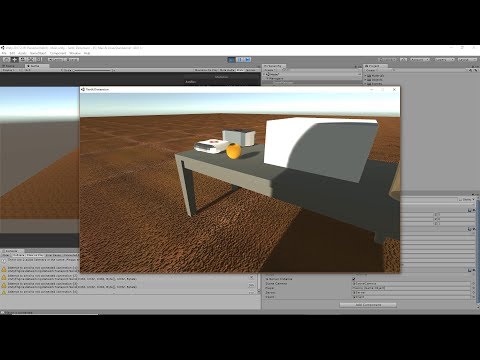Click the Step frame button in the toolbar
Viewport: 480px width, 360px height.
coord(247,59)
